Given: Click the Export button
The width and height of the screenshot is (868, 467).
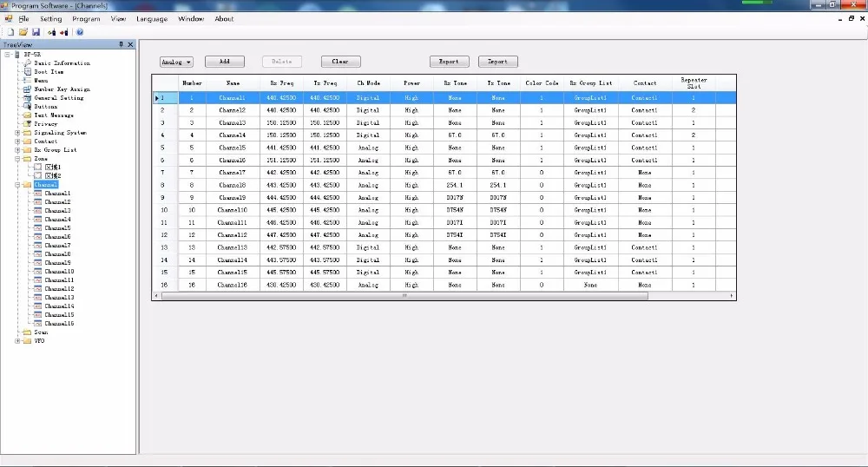Looking at the screenshot, I should tap(449, 62).
